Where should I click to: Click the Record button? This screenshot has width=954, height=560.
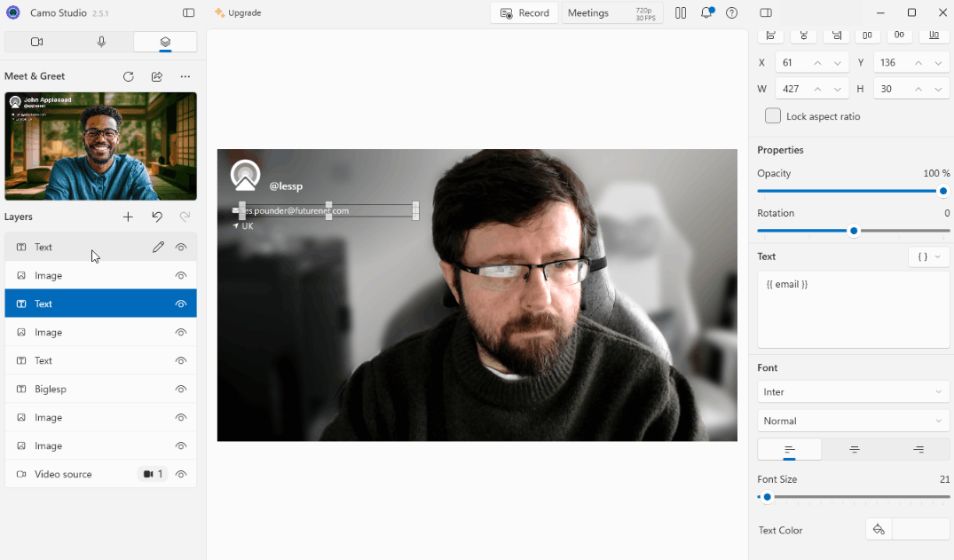524,12
